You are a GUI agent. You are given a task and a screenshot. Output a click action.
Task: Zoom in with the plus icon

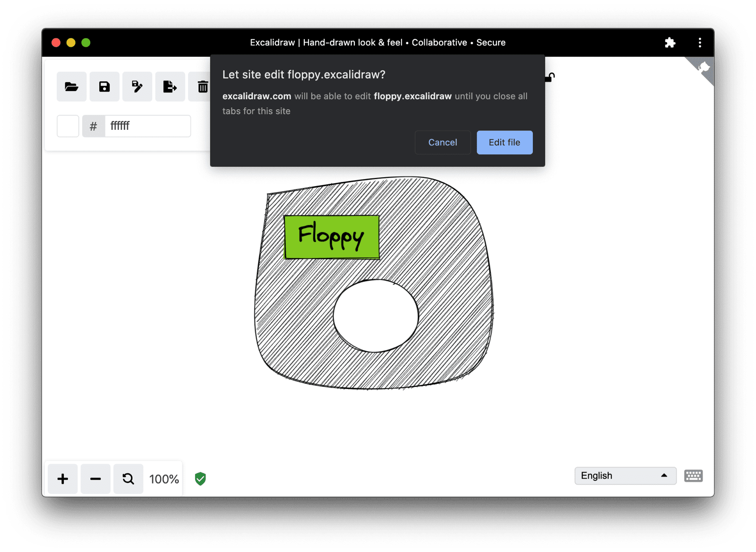[62, 478]
